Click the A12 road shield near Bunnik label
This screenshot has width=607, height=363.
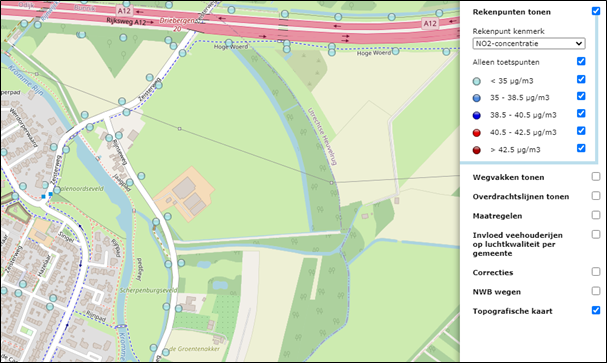point(124,11)
